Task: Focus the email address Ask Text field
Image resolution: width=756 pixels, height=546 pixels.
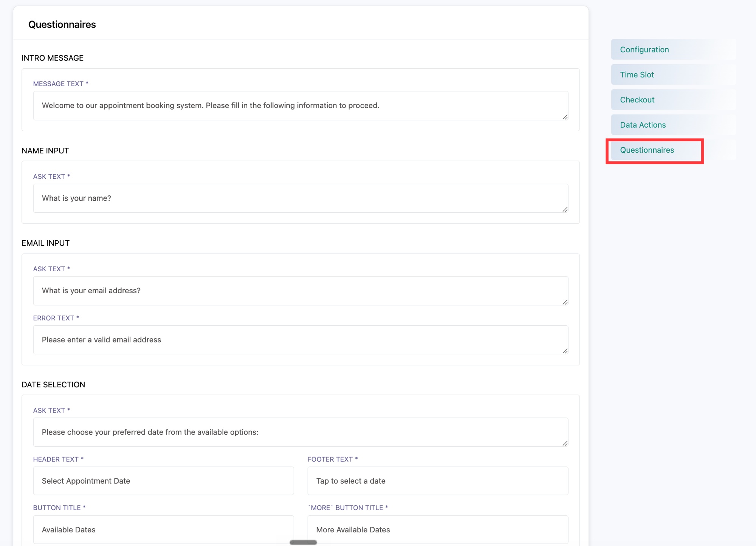Action: point(301,291)
